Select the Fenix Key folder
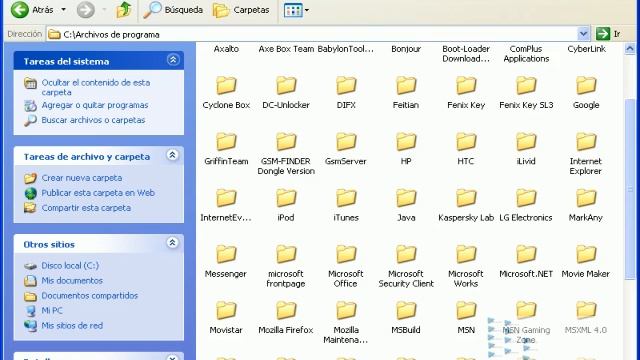 [466, 93]
